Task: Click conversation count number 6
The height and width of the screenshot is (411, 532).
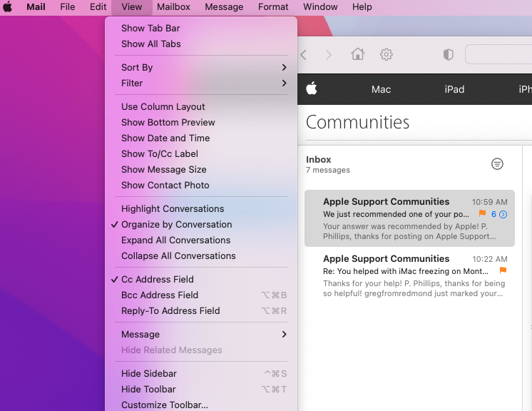Action: 493,214
